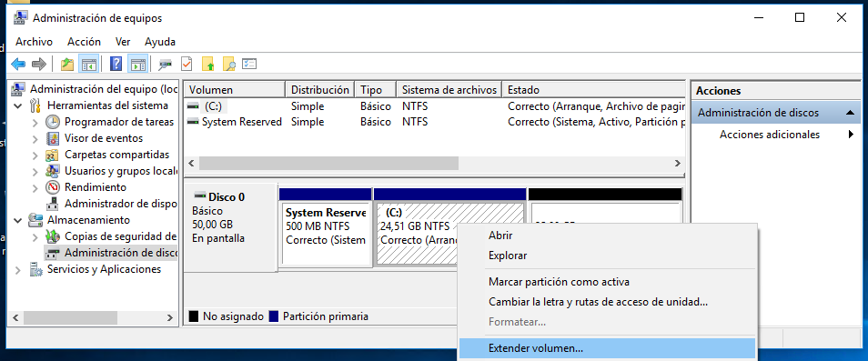The width and height of the screenshot is (868, 361).
Task: Click the Copias de seguridad icon
Action: [x=53, y=236]
